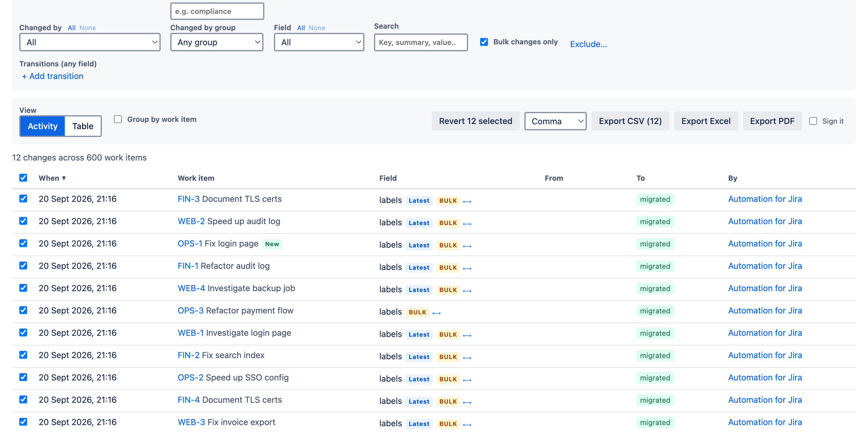The width and height of the screenshot is (868, 432).
Task: Open the Changed by dropdown
Action: coord(90,42)
